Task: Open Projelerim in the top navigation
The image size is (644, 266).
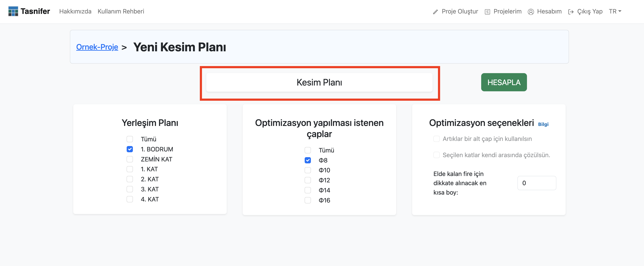Action: 507,12
